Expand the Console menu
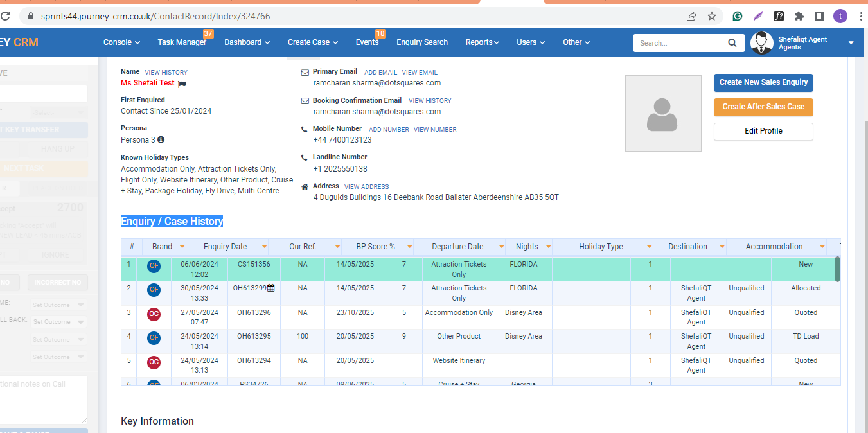868x433 pixels. tap(121, 42)
